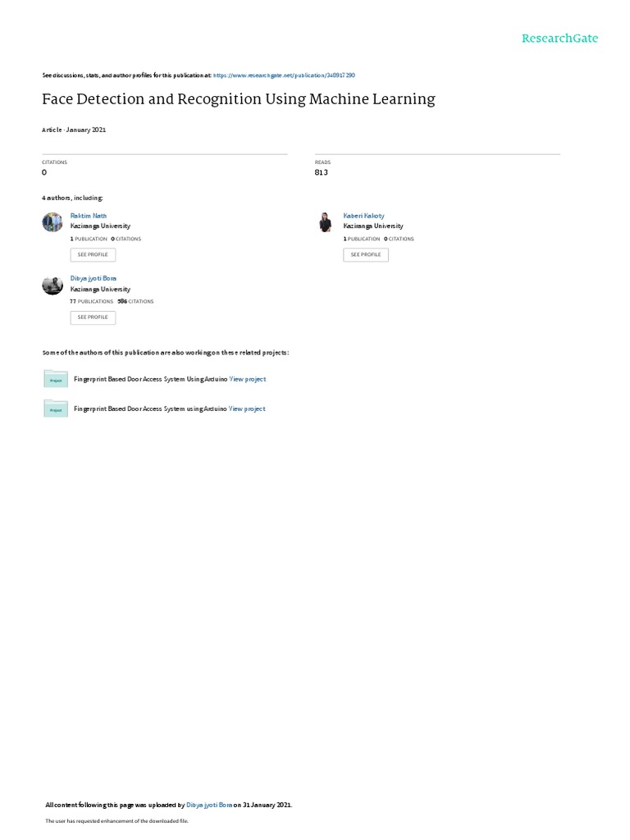This screenshot has width=630, height=840.
Task: Open the researchgate.net publication URL
Action: tap(284, 75)
